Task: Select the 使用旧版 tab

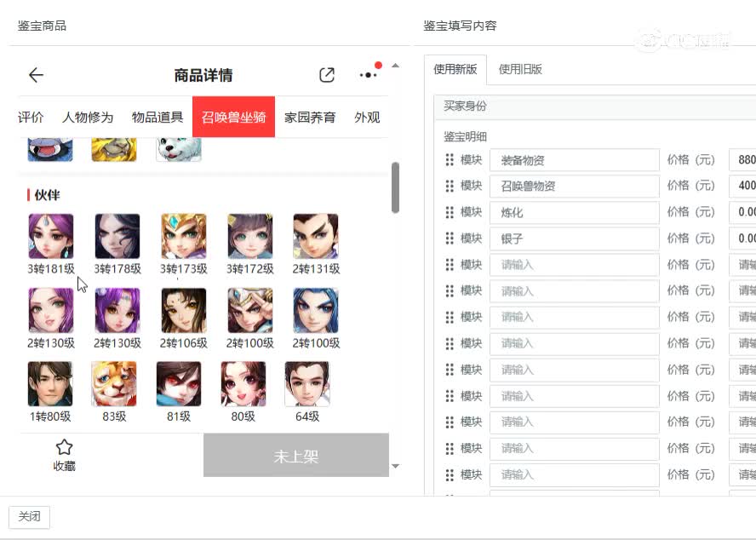Action: point(520,70)
